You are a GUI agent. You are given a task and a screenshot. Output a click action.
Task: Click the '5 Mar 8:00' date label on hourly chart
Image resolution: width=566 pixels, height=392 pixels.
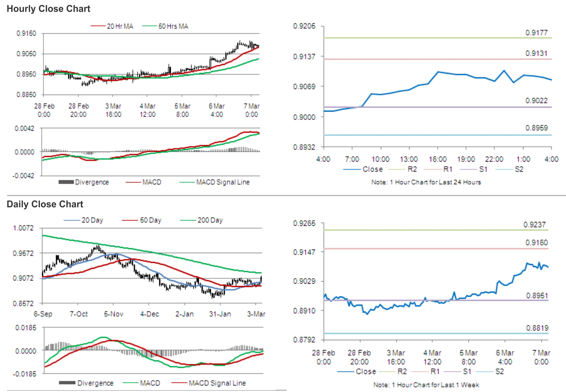point(182,110)
